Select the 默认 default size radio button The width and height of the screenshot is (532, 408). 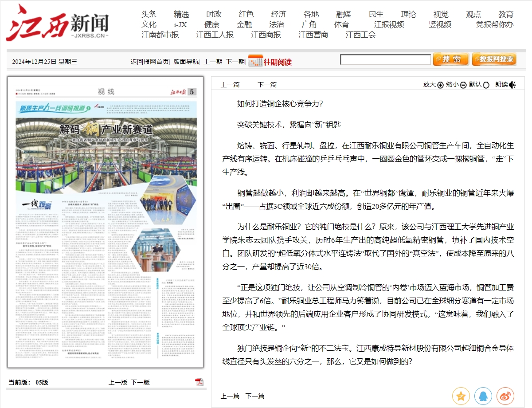coord(486,85)
